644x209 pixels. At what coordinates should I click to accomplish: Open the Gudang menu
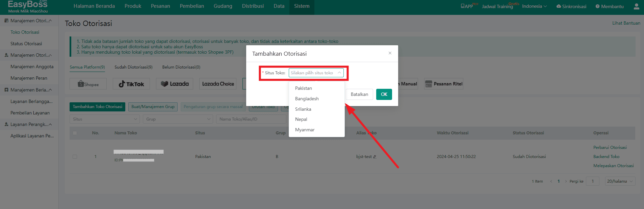coord(223,6)
